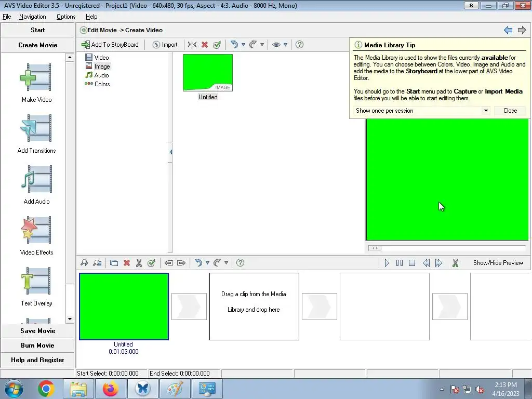Open the Options menu
The width and height of the screenshot is (532, 399).
click(66, 17)
